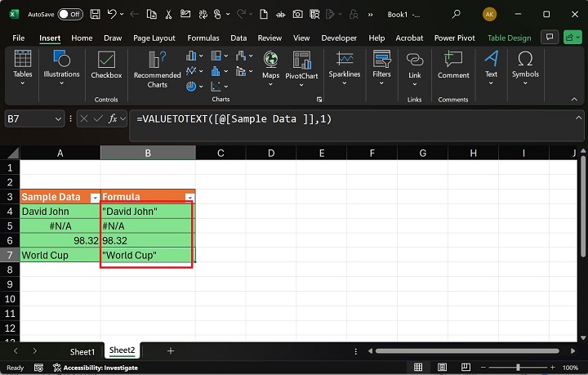The height and width of the screenshot is (375, 588).
Task: Open the PivotChart tool
Action: [302, 65]
